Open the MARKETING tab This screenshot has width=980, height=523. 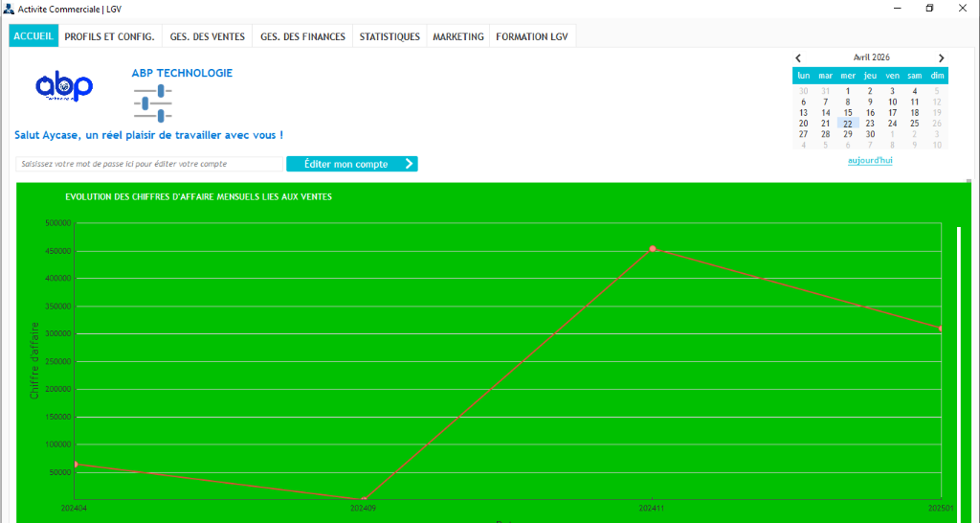458,36
